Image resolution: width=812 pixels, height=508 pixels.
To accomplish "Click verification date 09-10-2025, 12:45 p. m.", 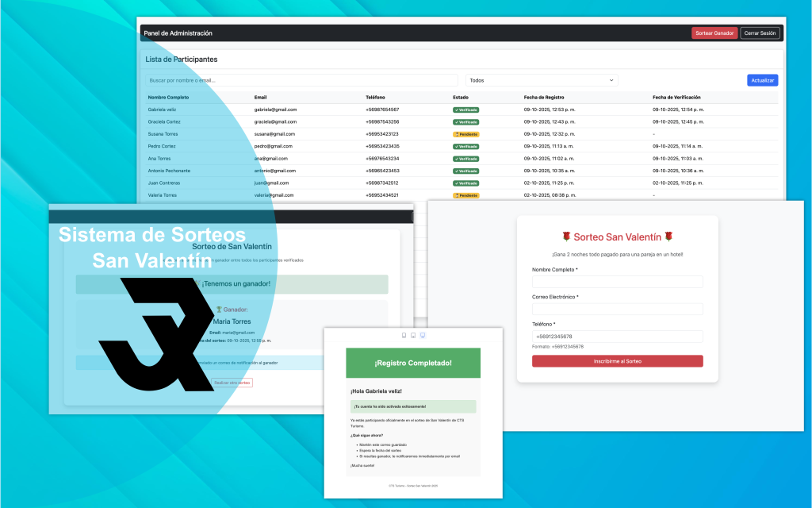I will tap(678, 121).
